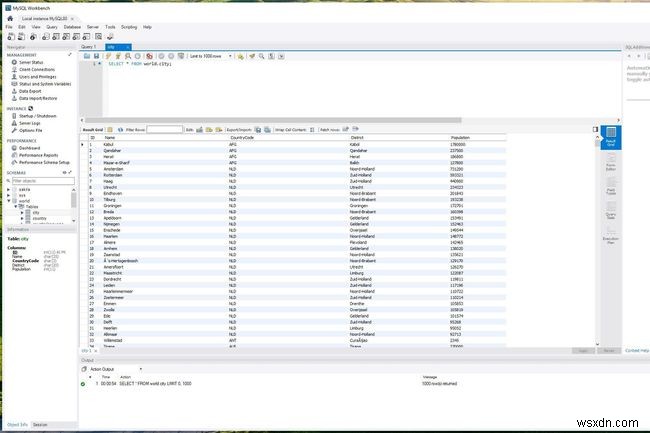Execute the query with the lightning icon
Screen dimensions: 650x433
coord(108,56)
